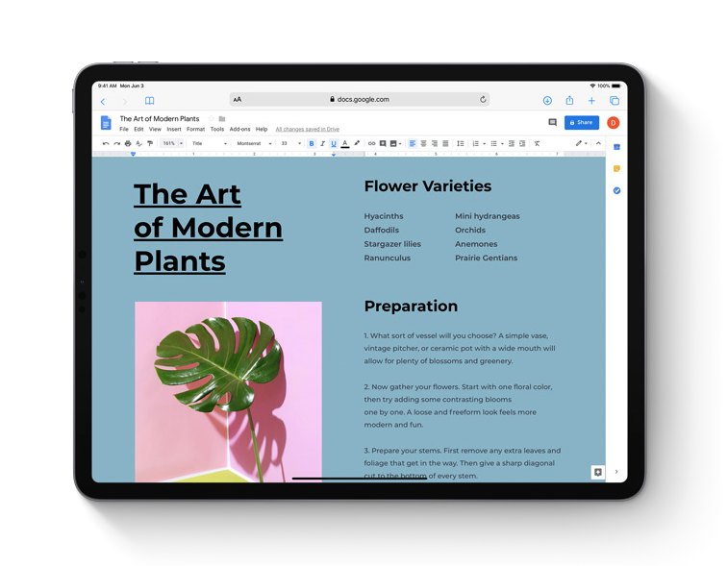Open the Montserrat font dropdown
The height and width of the screenshot is (566, 728).
(254, 144)
